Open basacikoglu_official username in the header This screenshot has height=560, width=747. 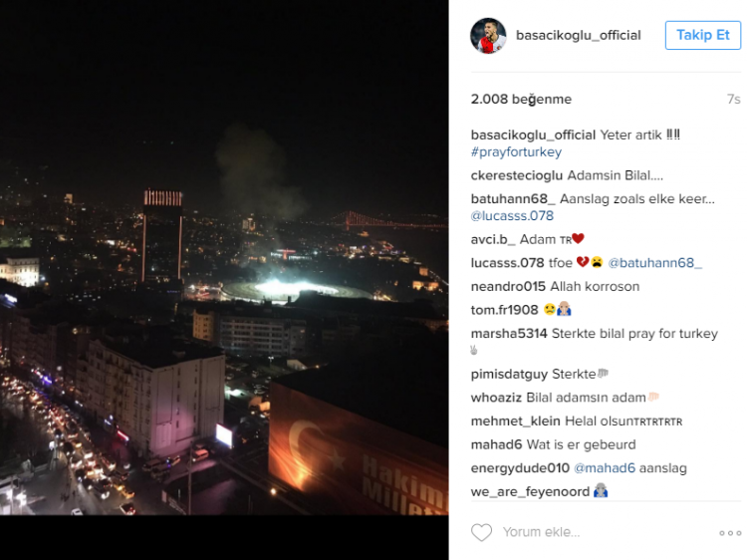click(x=579, y=35)
